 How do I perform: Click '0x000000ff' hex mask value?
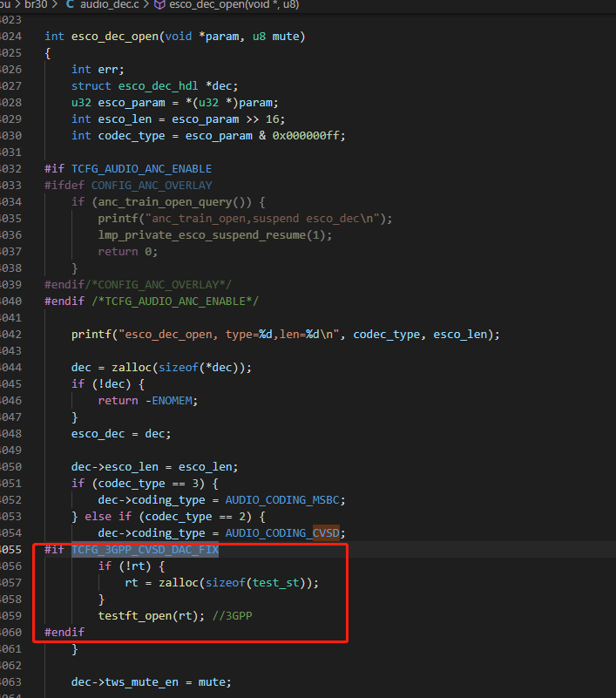(x=306, y=136)
